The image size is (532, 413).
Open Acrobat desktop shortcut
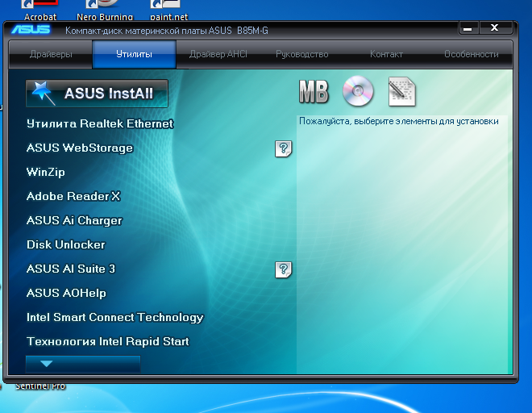pos(40,10)
